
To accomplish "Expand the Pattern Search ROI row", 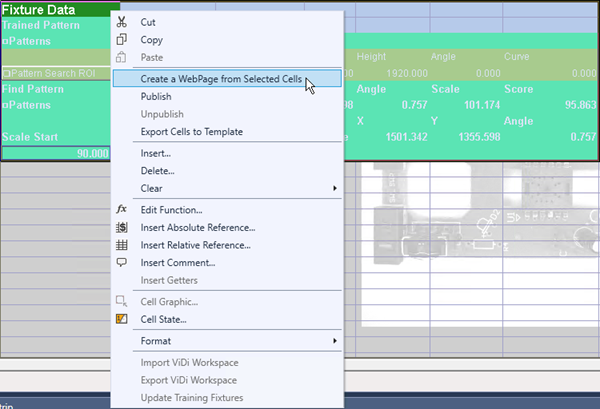I will coord(6,73).
